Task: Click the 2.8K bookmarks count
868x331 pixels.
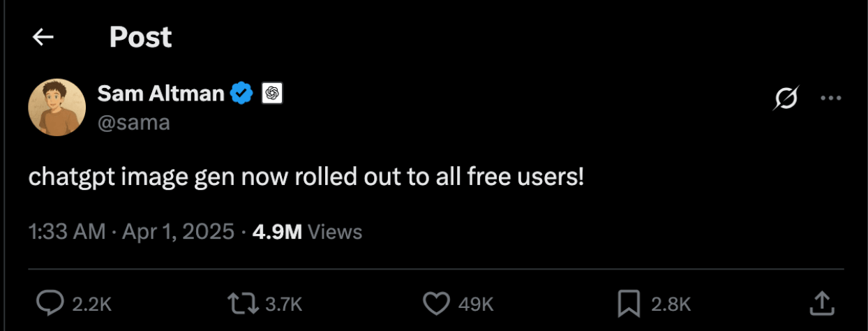Action: 671,304
